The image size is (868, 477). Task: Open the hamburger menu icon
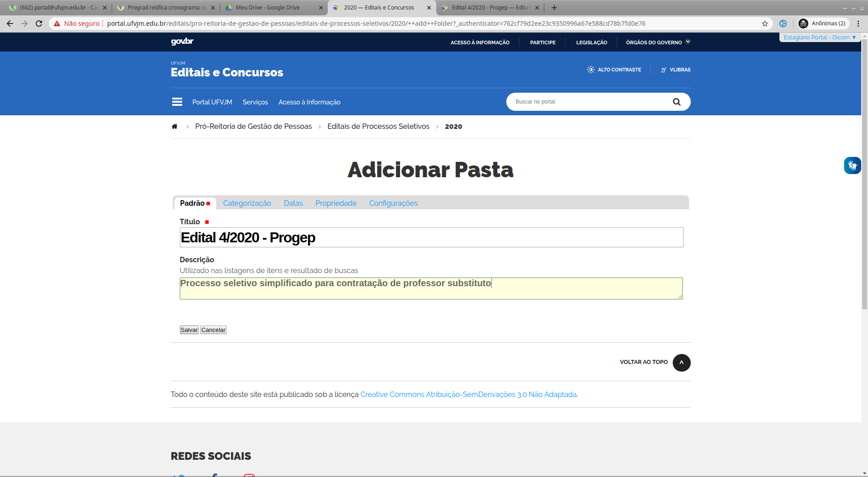pyautogui.click(x=177, y=102)
